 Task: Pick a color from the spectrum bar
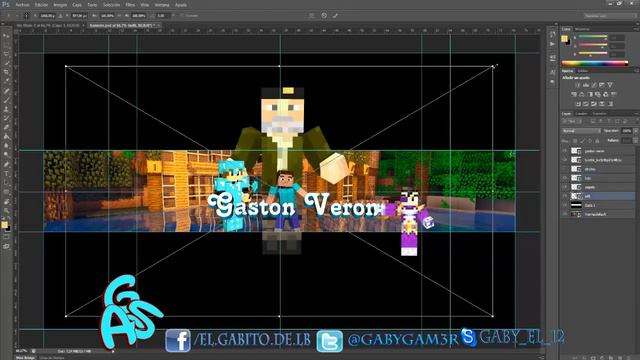[x=595, y=63]
